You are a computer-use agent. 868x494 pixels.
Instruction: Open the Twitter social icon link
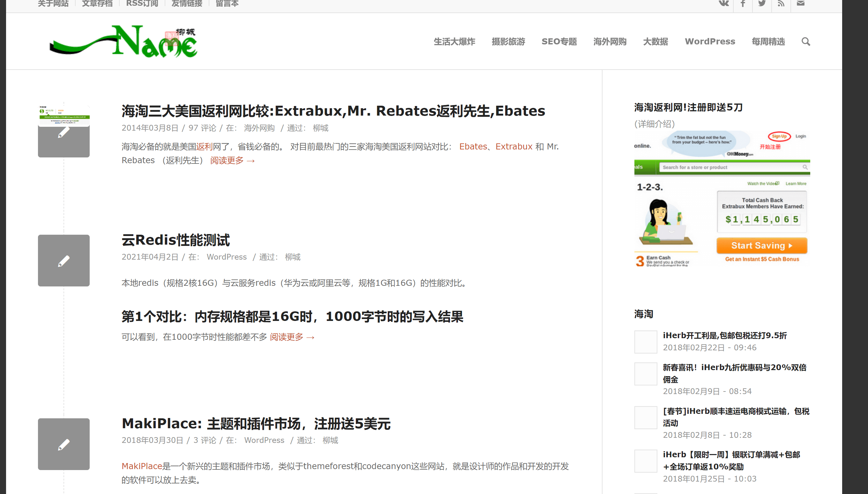762,4
